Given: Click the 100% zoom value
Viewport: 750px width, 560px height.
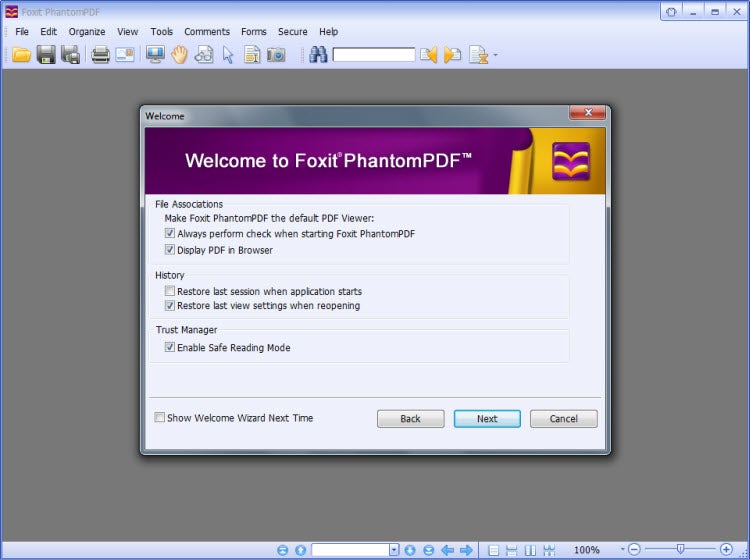Looking at the screenshot, I should (586, 550).
